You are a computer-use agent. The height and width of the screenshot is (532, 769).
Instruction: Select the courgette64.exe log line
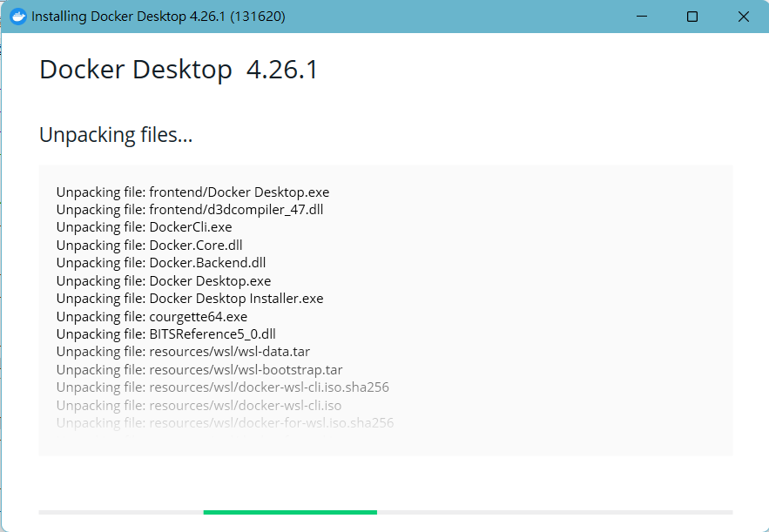point(152,316)
